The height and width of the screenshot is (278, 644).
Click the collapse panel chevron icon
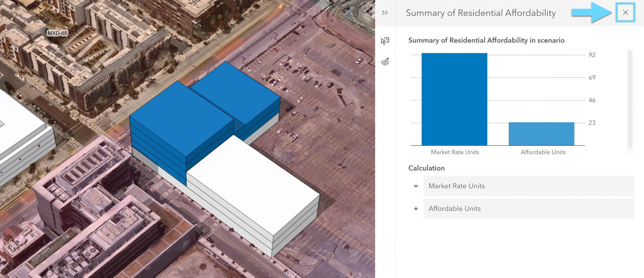(385, 13)
